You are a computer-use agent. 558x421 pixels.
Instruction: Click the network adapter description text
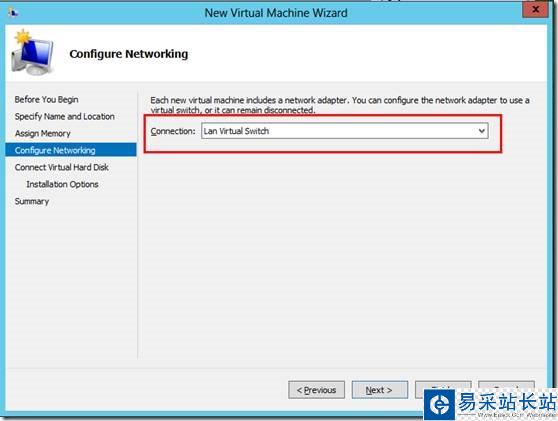coord(340,105)
